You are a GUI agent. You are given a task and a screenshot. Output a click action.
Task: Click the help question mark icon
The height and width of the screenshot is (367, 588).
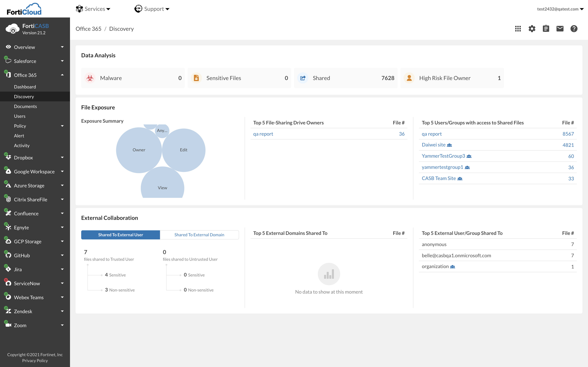(574, 29)
